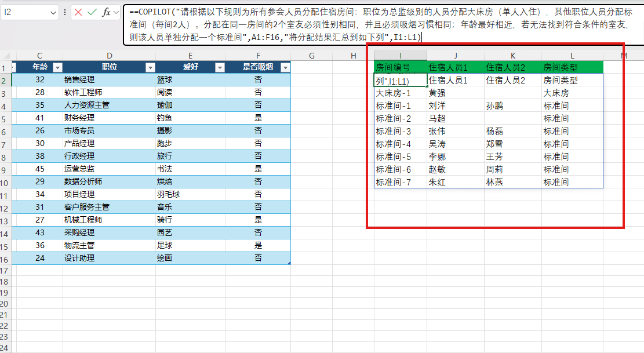Select room cell 标准间-7
Viewport: 644px width, 353px height.
tap(401, 182)
